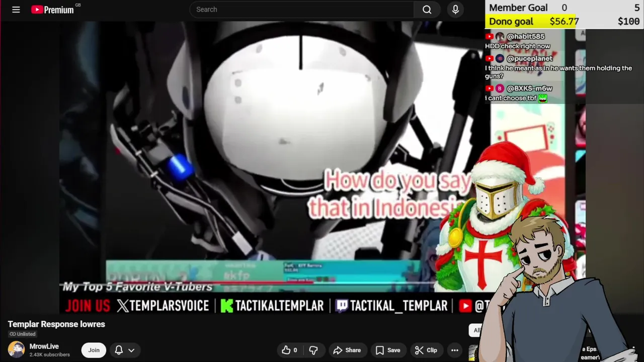
Task: Join the MrowLive channel membership
Action: pyautogui.click(x=94, y=350)
